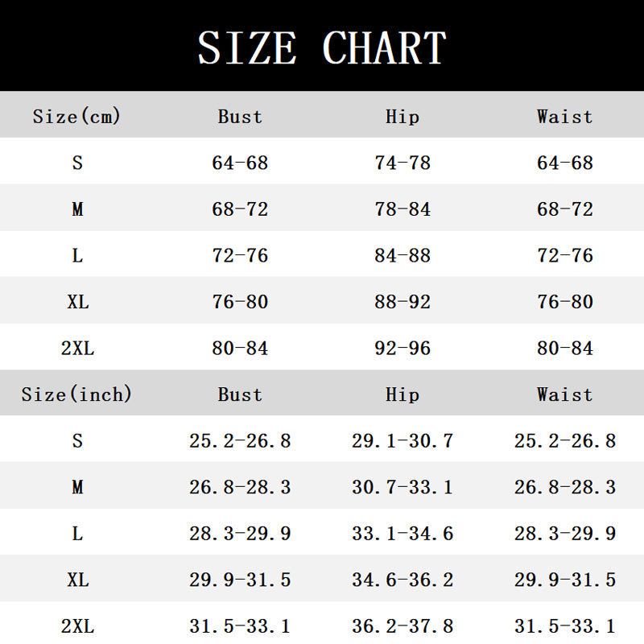Click the Size(inch) header cell

(x=77, y=394)
